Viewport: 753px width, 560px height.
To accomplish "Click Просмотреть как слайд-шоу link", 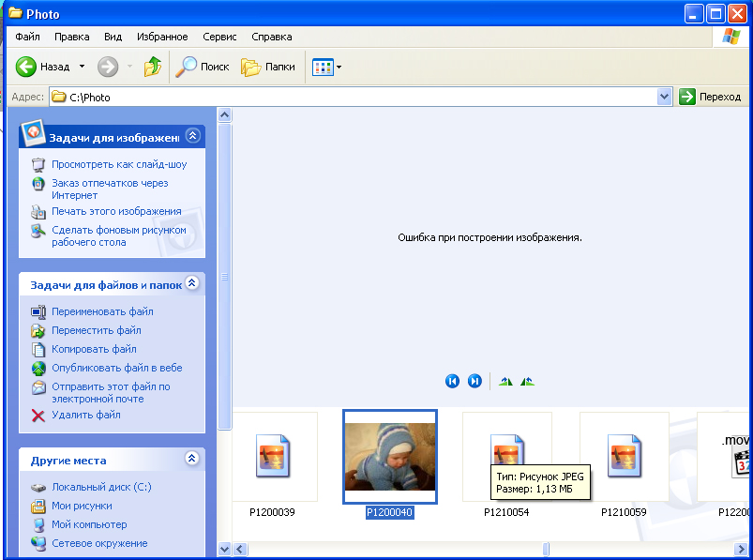I will click(x=119, y=164).
